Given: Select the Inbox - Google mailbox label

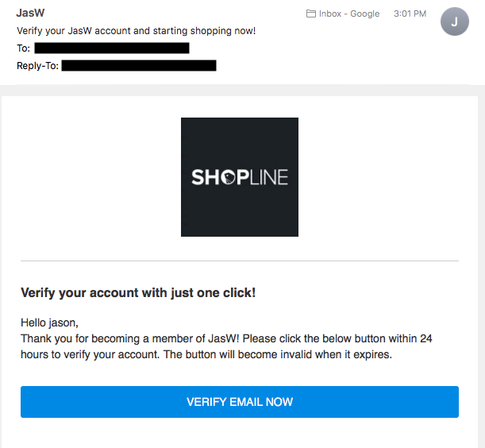Looking at the screenshot, I should point(349,14).
